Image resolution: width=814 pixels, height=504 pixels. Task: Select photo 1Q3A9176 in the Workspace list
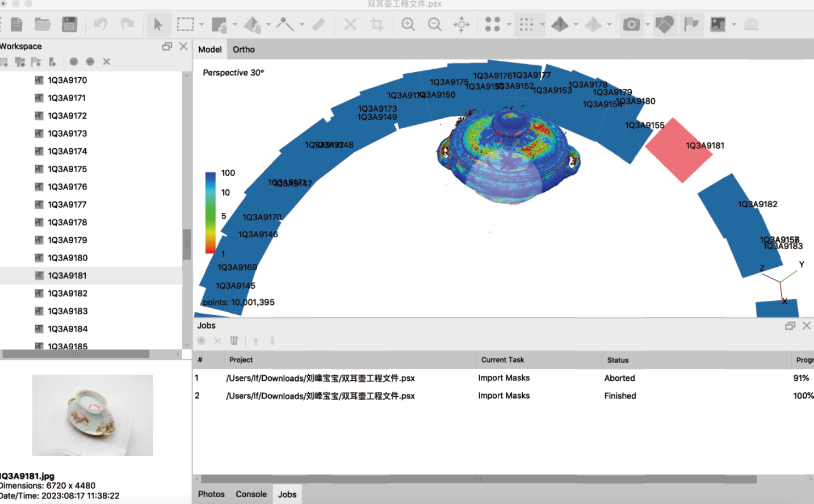pos(67,187)
